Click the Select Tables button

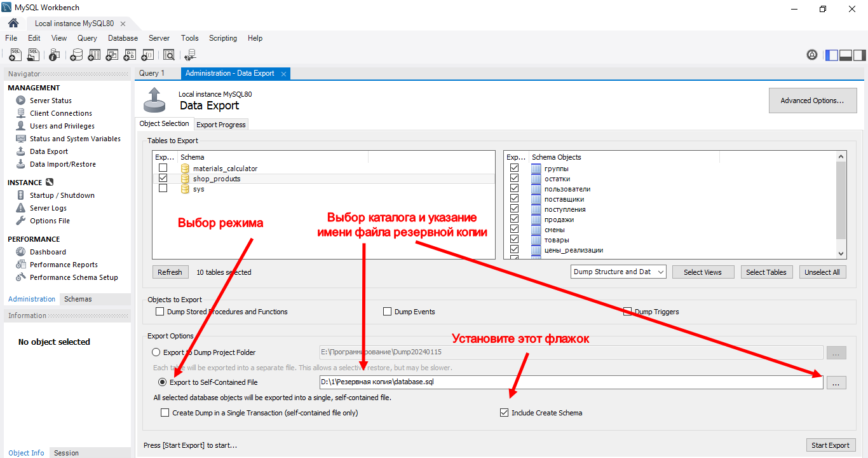point(766,272)
